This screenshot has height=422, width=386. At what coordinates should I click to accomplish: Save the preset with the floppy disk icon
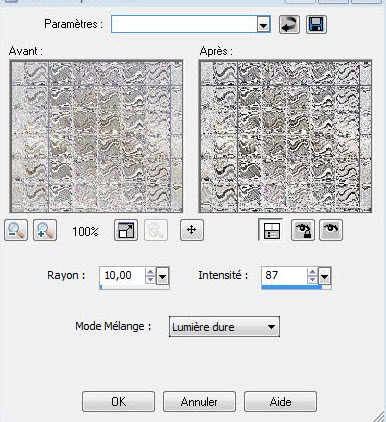(316, 24)
